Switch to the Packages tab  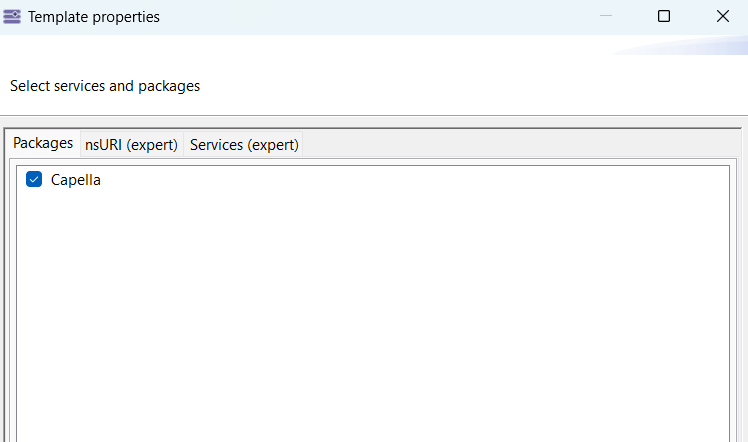43,143
